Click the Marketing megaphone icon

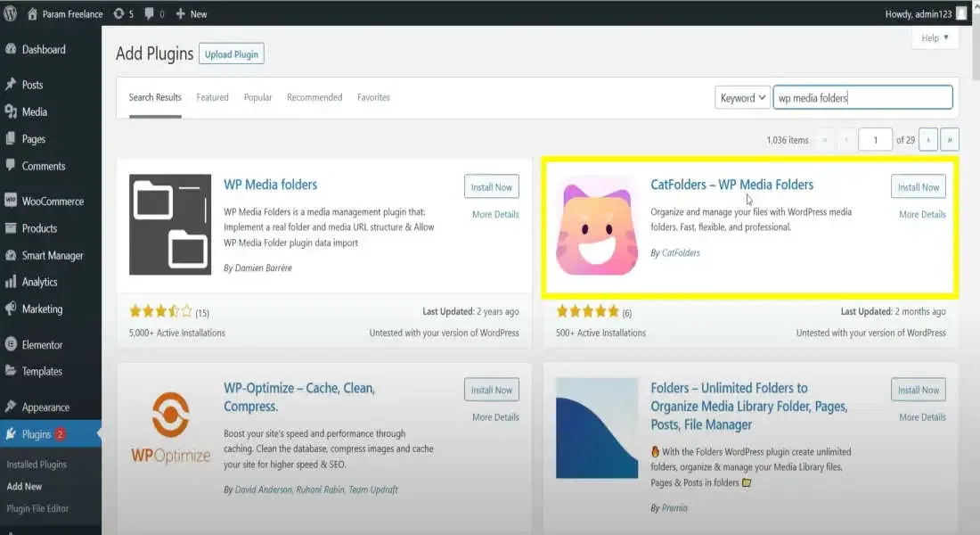click(11, 309)
